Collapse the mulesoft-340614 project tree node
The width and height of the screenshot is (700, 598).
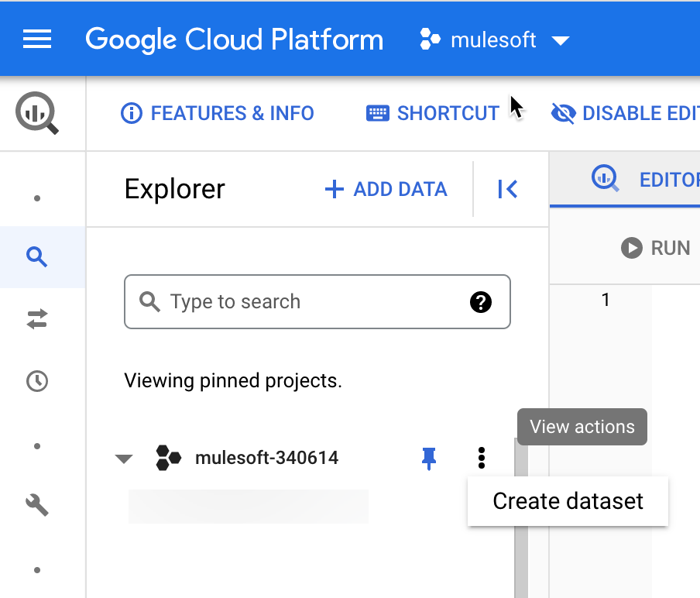(124, 459)
